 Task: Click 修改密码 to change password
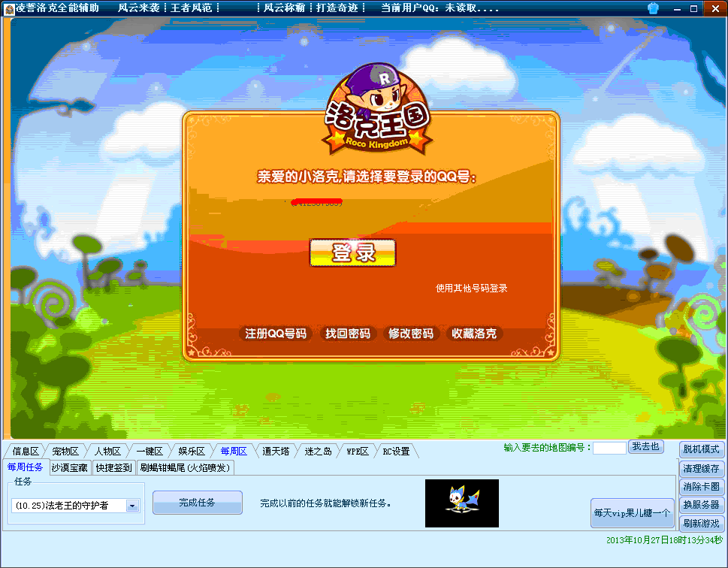tap(410, 334)
